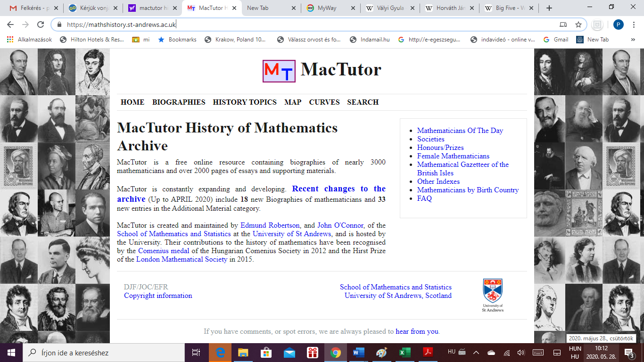Switch to the Yahoo mactutor tab
This screenshot has height=362, width=644.
(152, 8)
